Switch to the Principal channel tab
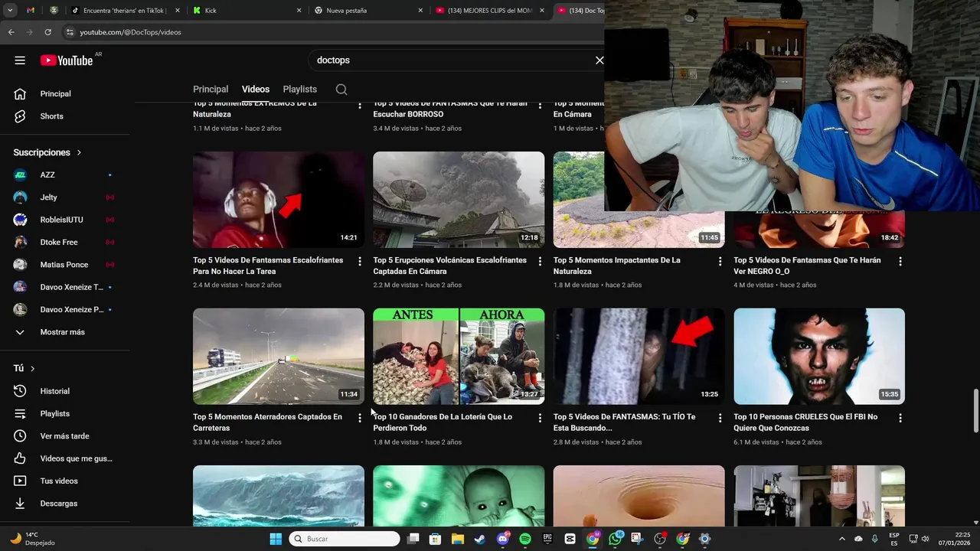 tap(211, 90)
